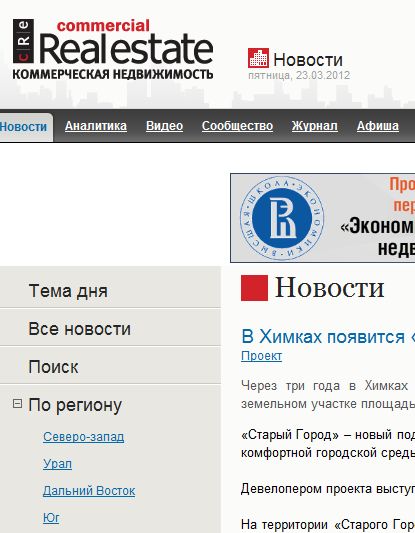
Task: Go to the Видео section
Action: pyautogui.click(x=165, y=126)
